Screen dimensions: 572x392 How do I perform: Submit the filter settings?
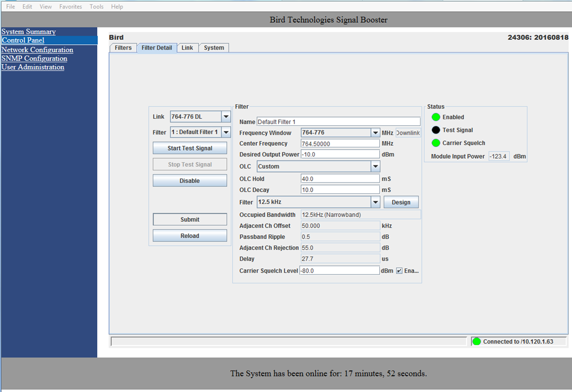[190, 220]
